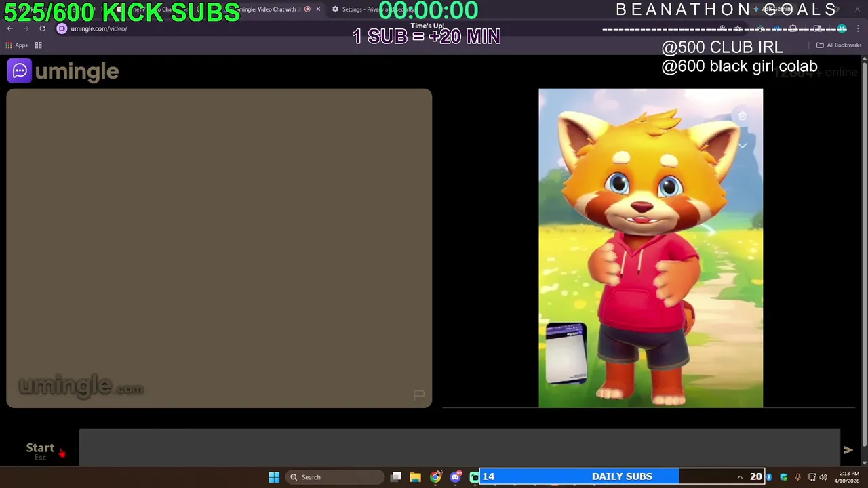
Task: Click the stranger video placeholder panel
Action: (x=219, y=248)
